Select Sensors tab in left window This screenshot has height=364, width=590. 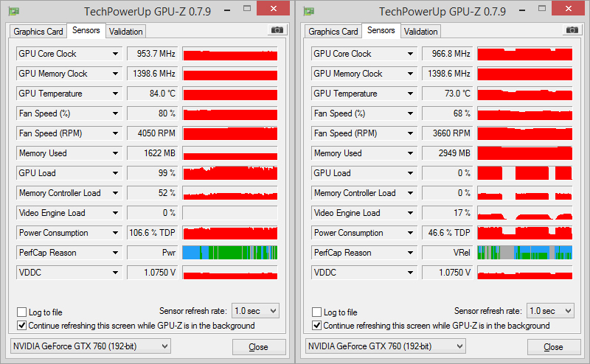pos(86,30)
